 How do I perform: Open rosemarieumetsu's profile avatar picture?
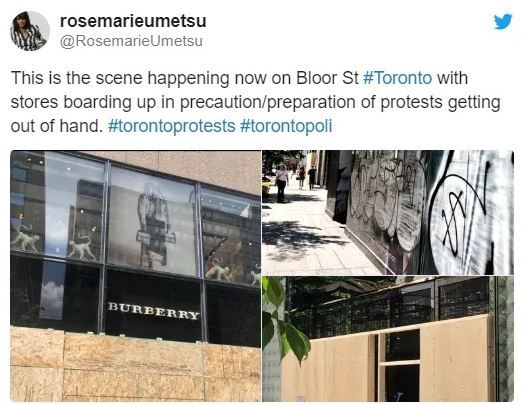tap(30, 31)
